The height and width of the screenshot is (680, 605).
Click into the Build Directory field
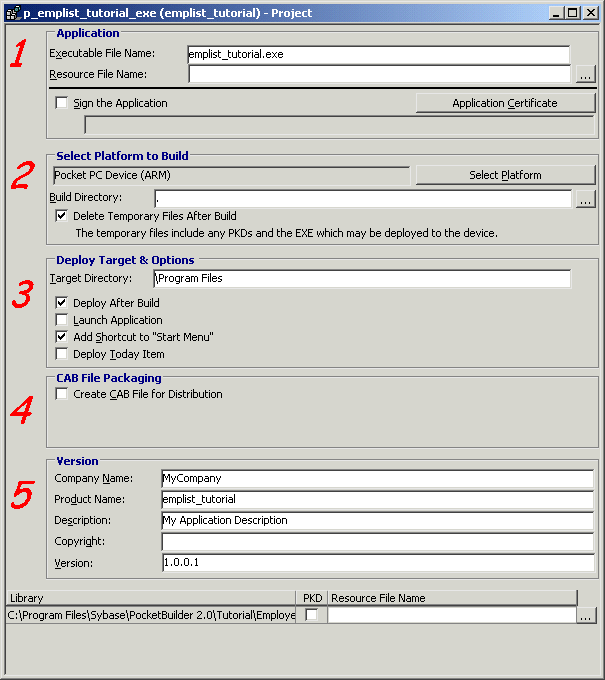[x=363, y=199]
